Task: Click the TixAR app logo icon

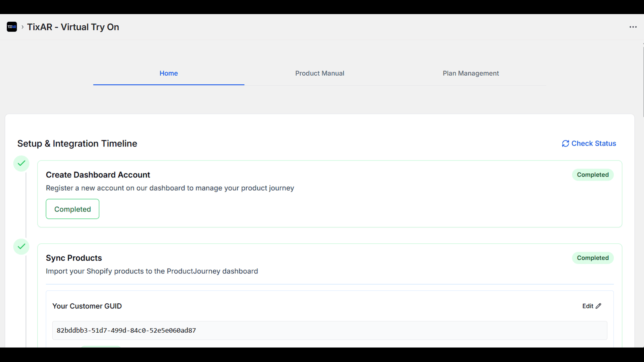Action: 12,27
